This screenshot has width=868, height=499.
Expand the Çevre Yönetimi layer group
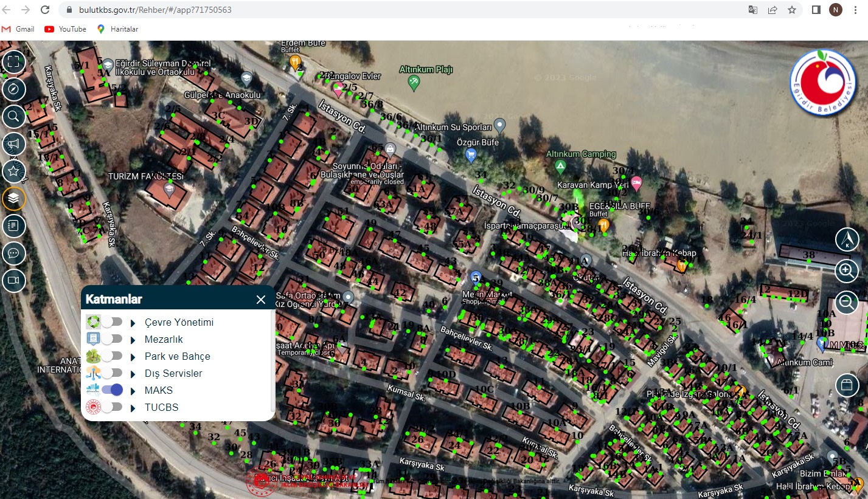pyautogui.click(x=133, y=323)
